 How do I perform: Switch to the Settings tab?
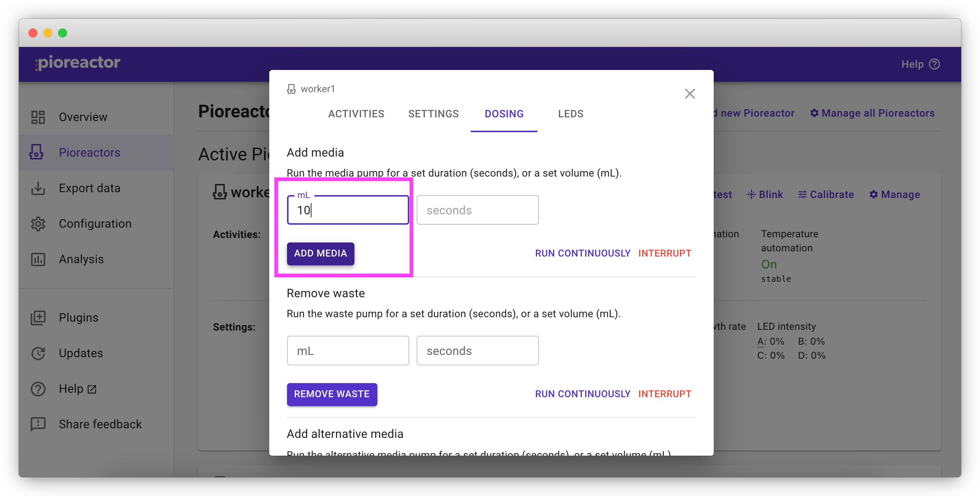pos(433,114)
